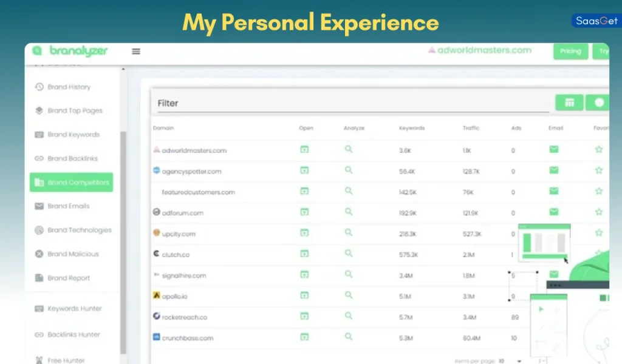Click the Traffic column header
622x364 pixels.
point(471,128)
